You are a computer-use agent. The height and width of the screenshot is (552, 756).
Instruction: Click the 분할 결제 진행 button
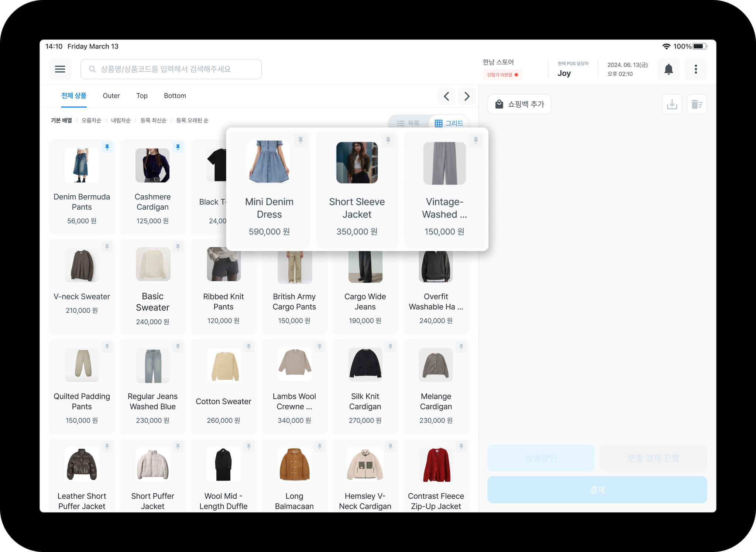tap(653, 458)
